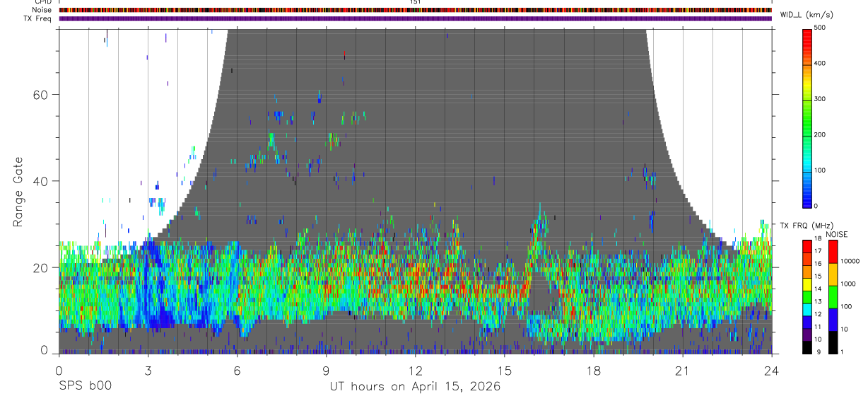This screenshot has height=401, width=868.
Task: Click the main range-time data plot area
Action: pyautogui.click(x=415, y=191)
